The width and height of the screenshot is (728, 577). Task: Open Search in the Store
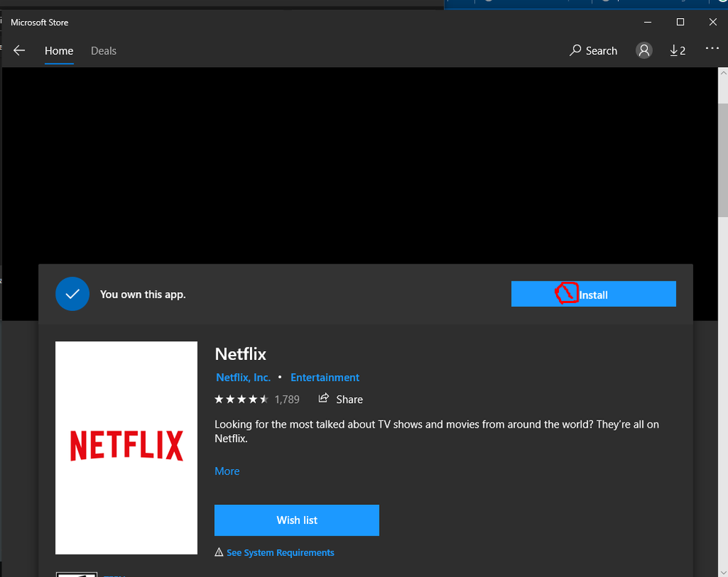593,50
